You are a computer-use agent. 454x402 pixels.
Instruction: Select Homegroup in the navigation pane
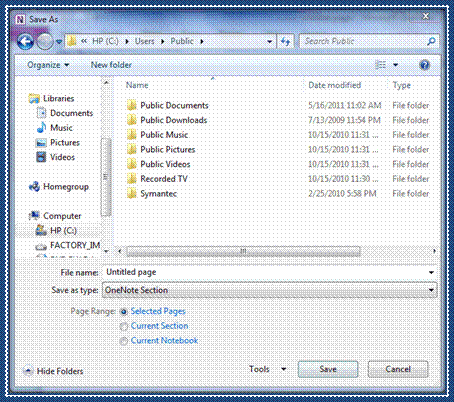(x=59, y=187)
